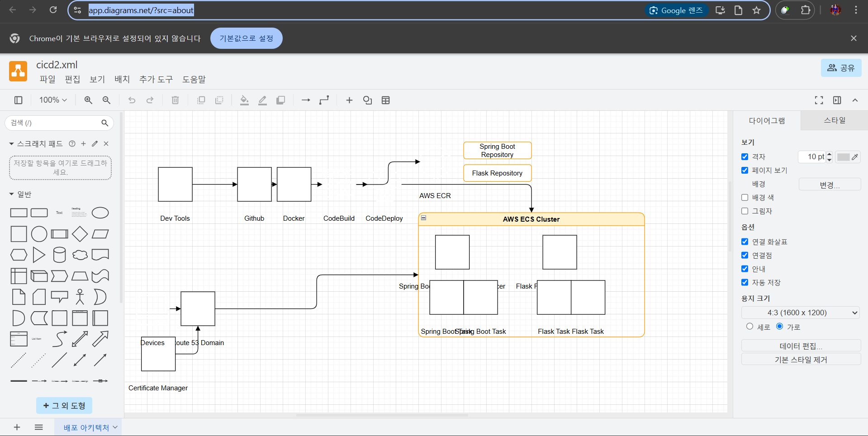
Task: Click the to-back arrangement icon
Action: coord(219,100)
